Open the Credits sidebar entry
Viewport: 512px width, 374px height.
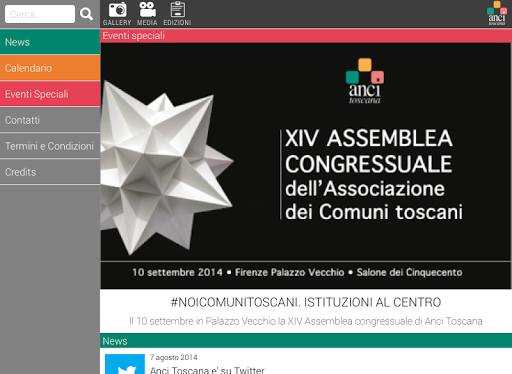coord(50,172)
